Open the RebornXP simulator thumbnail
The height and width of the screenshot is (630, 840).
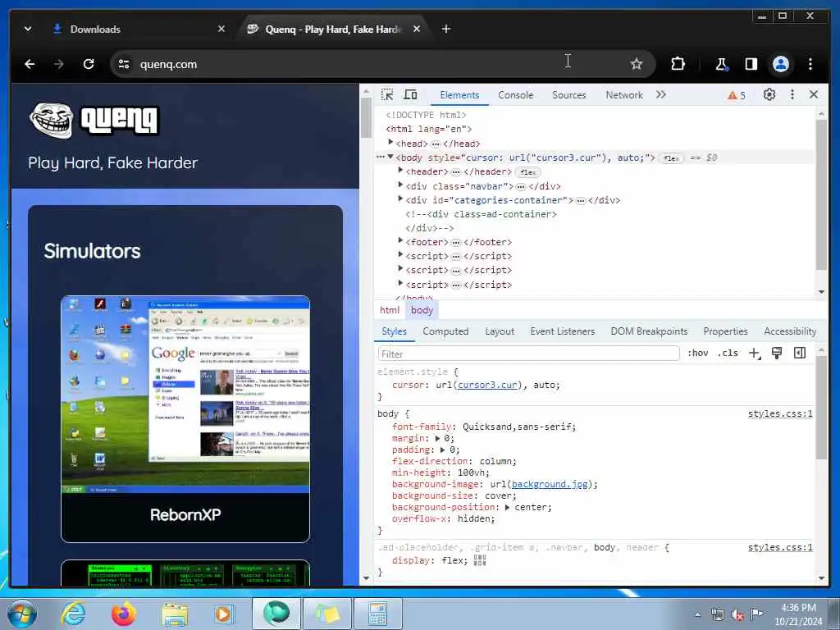coord(185,395)
